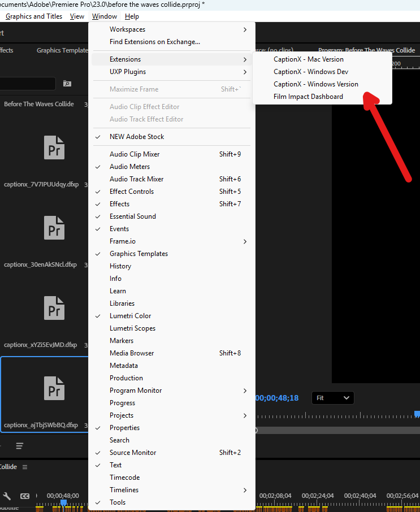Open the Production panel

(x=171, y=378)
